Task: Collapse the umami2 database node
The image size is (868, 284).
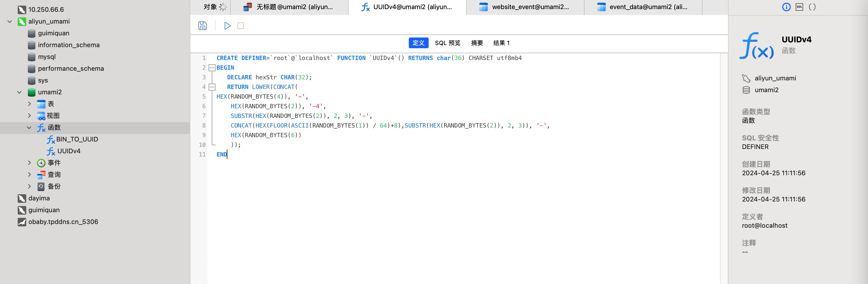Action: click(20, 92)
